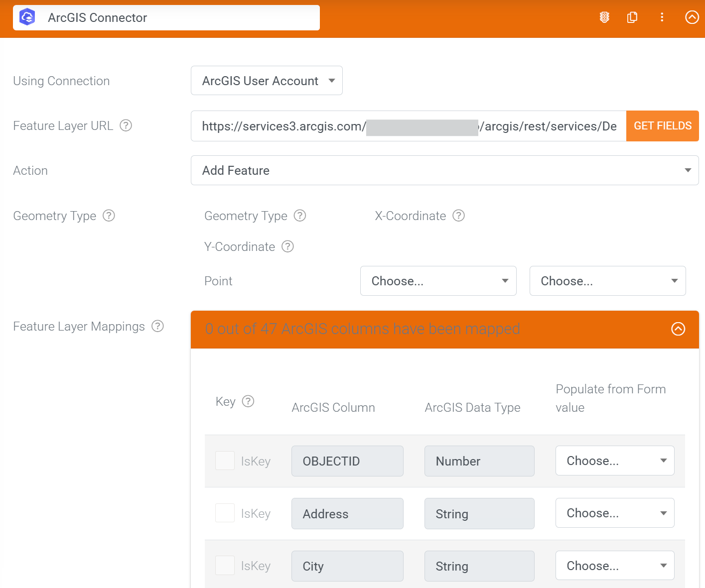Collapse the ArcGIS Connector panel using header chevron
The width and height of the screenshot is (705, 588).
tap(692, 17)
